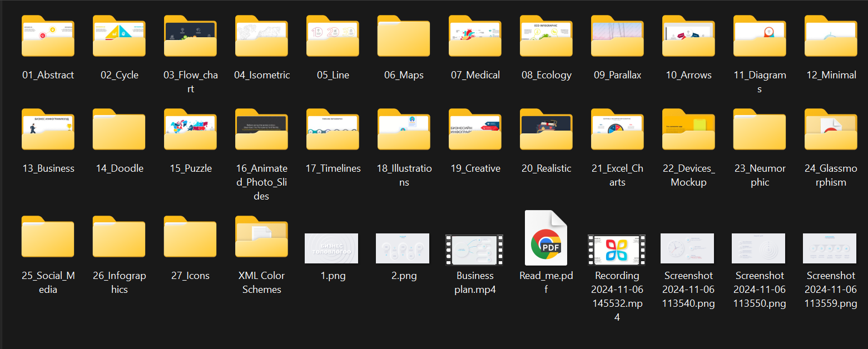Image resolution: width=868 pixels, height=349 pixels.
Task: Click the XML Color Schemes folder
Action: [x=261, y=237]
